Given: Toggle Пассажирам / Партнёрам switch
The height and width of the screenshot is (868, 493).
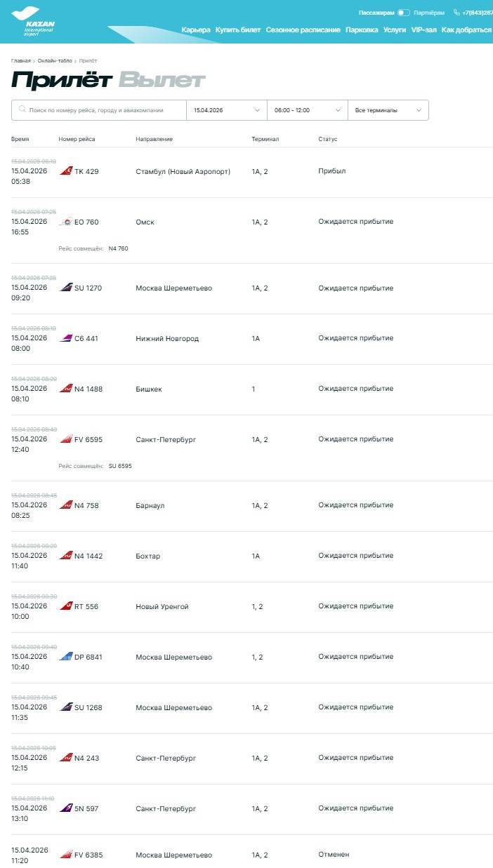Looking at the screenshot, I should [x=403, y=13].
